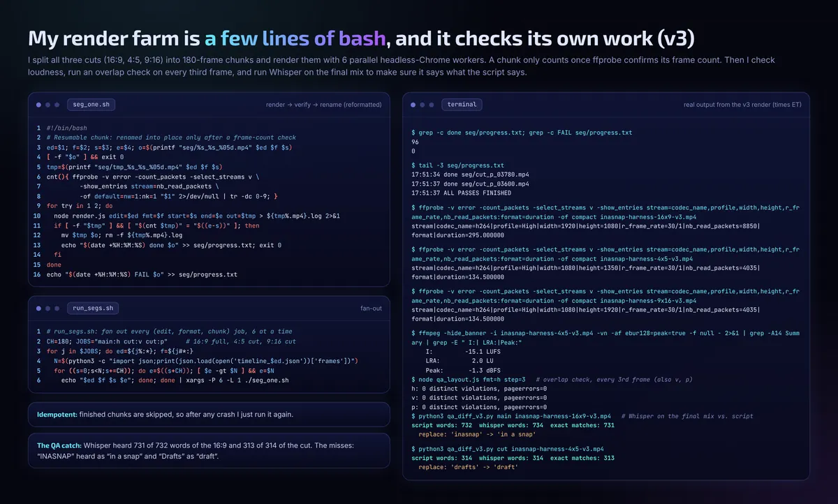Click the intro paragraph about 180-frame chunks
Viewport: 838px width, 504px height.
coord(402,66)
